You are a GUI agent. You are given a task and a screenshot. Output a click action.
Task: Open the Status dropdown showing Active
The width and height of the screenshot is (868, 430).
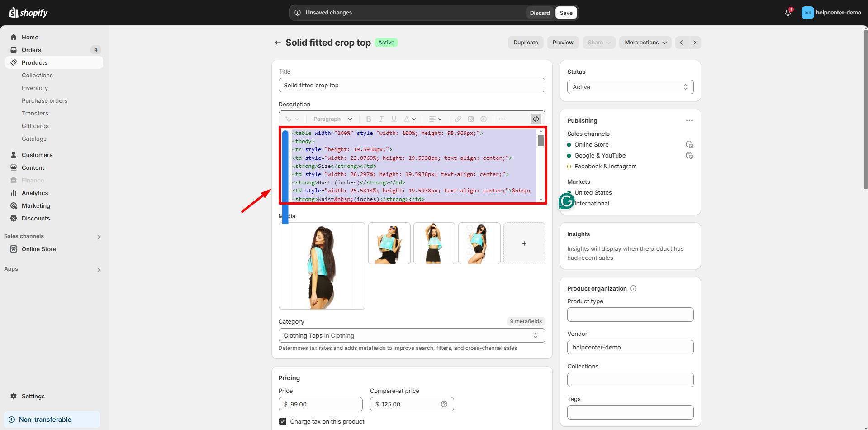click(x=630, y=87)
